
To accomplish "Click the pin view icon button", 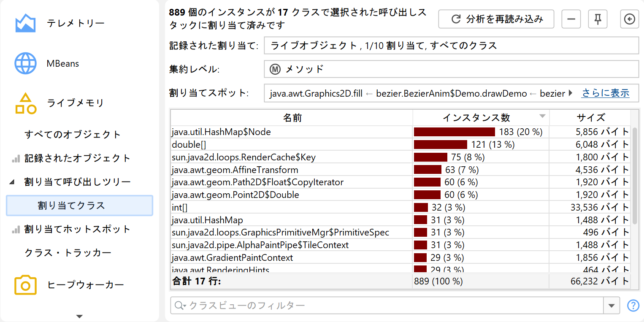I will pos(597,19).
